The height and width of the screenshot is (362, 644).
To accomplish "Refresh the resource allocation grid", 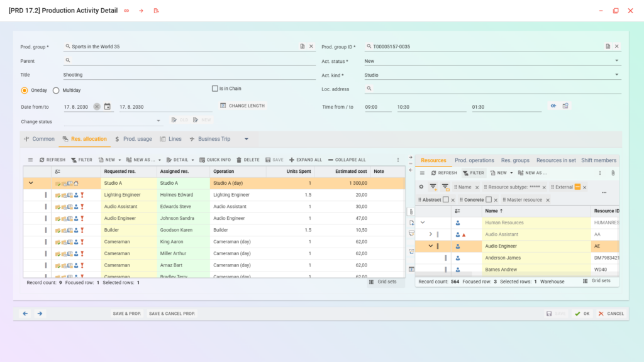I will point(52,160).
